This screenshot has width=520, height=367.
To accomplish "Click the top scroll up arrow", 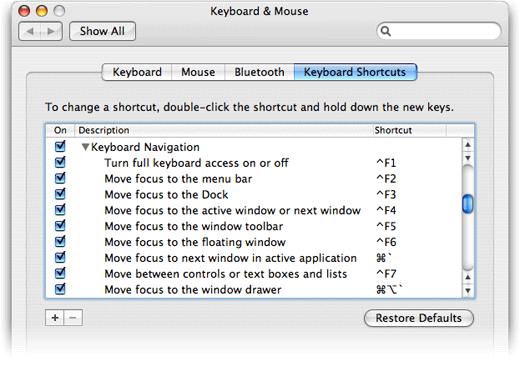I will 468,145.
